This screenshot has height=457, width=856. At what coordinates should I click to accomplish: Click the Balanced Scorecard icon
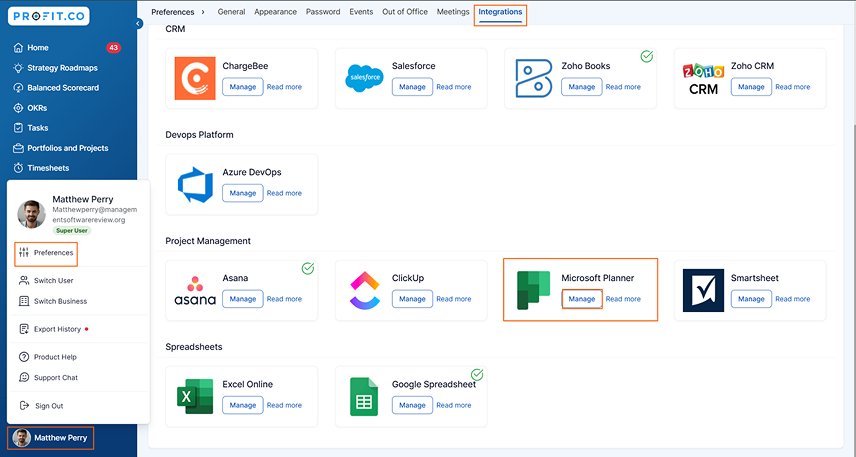[18, 87]
